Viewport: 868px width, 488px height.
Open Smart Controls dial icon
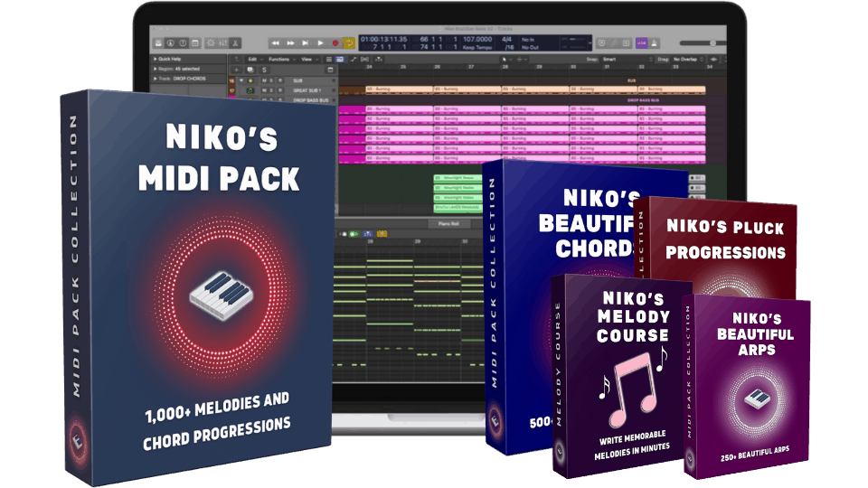point(211,42)
